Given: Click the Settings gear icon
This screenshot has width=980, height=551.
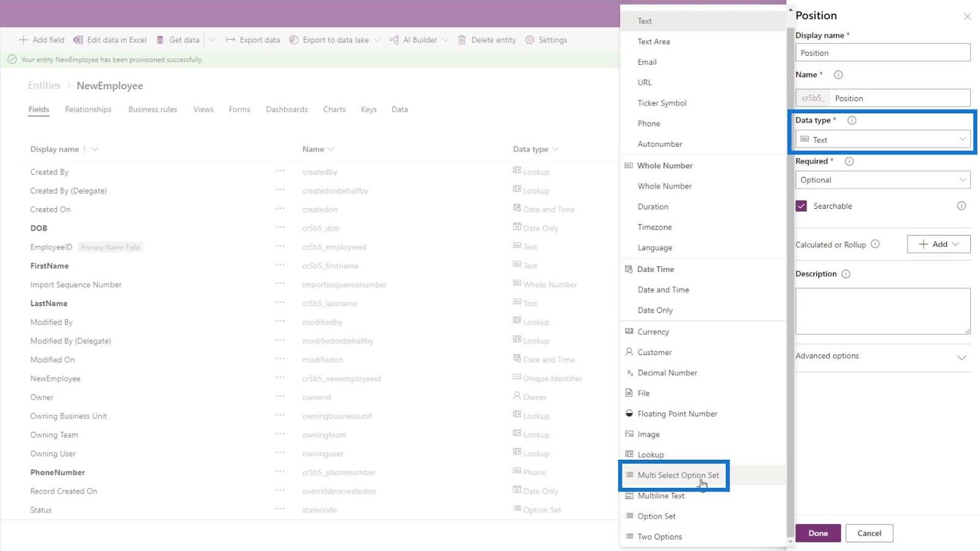Looking at the screenshot, I should 530,40.
